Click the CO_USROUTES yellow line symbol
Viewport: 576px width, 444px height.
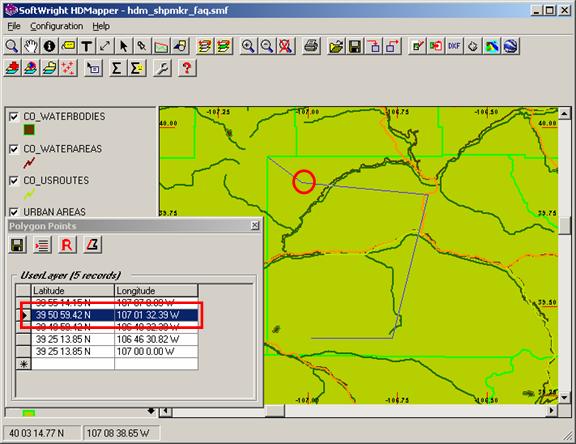tap(29, 194)
